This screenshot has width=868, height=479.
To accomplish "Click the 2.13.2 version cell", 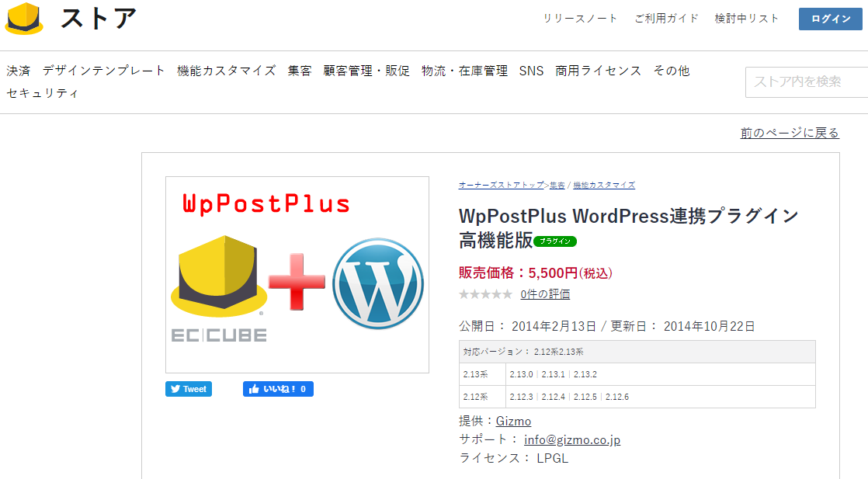I will pyautogui.click(x=585, y=374).
